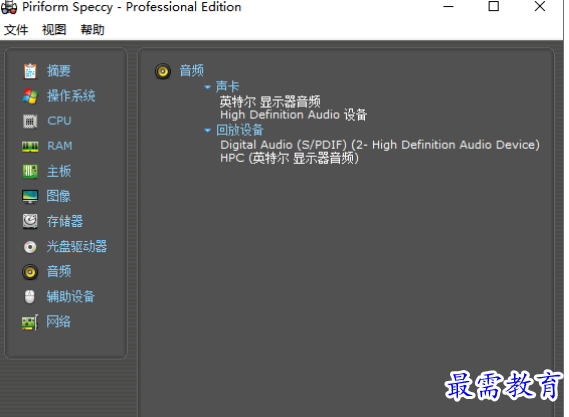Collapse the 回放设备 tree arrow
This screenshot has width=569, height=417.
click(208, 130)
